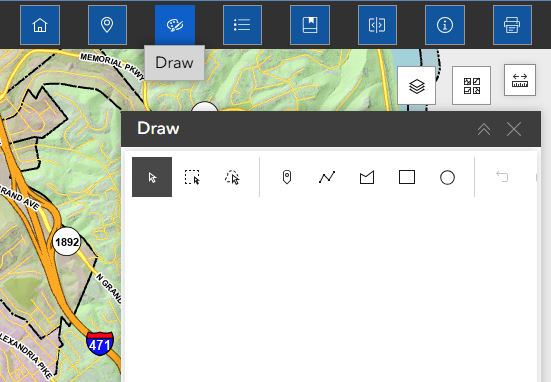Open the location pin tool in the top bar

(x=107, y=25)
